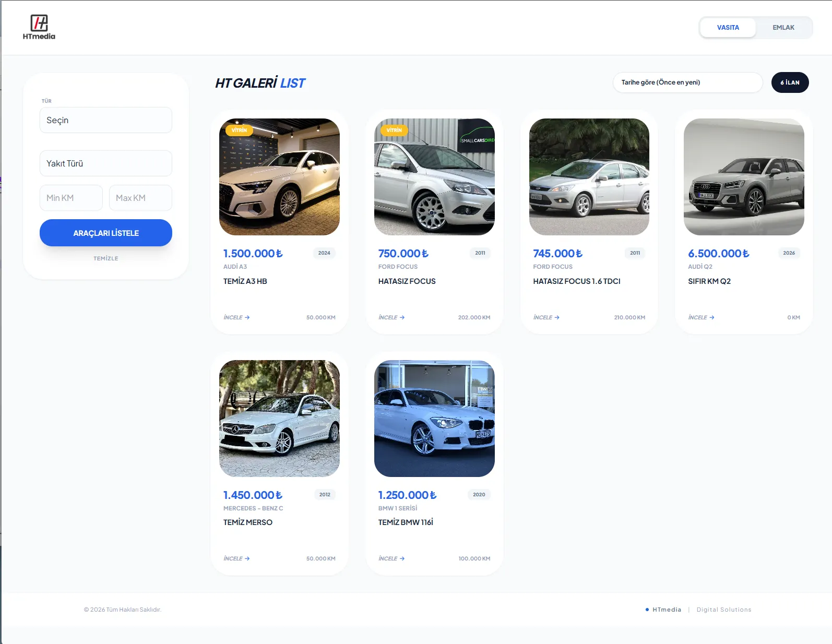Open the white Audi A3 photo
This screenshot has height=644, width=832.
click(x=279, y=177)
